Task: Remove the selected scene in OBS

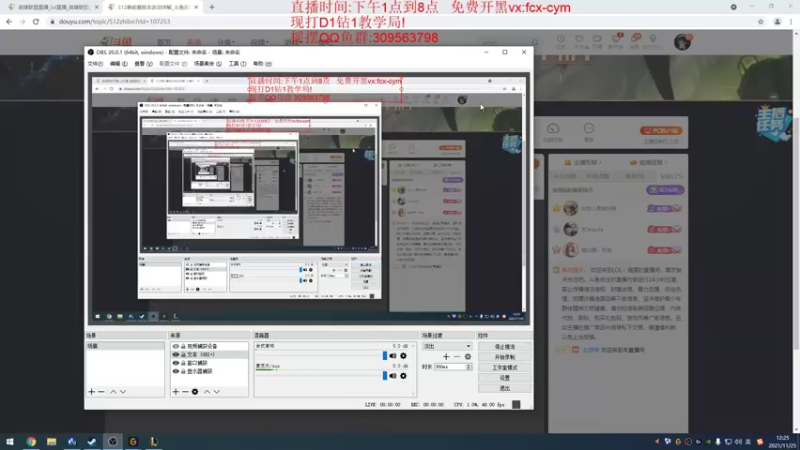Action: pos(101,392)
